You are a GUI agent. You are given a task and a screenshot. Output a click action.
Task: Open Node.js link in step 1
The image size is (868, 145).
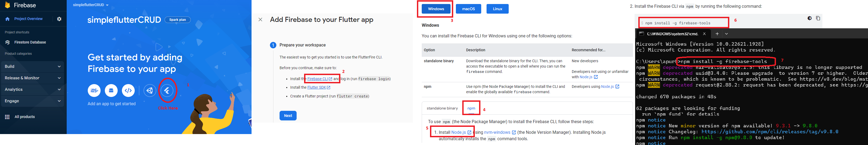(461, 132)
